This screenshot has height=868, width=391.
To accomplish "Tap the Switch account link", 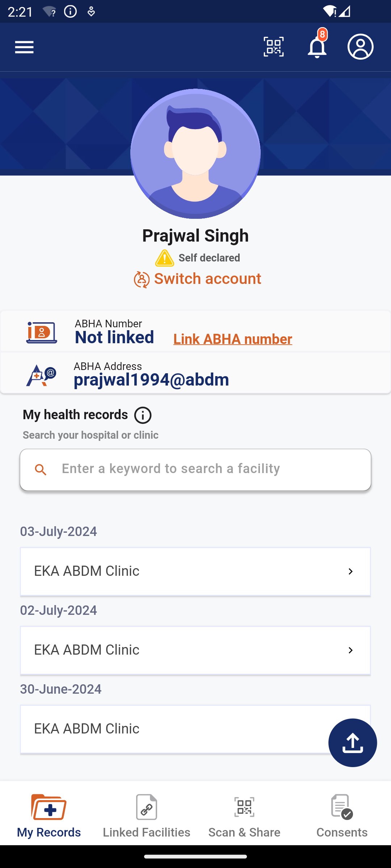I will 198,279.
